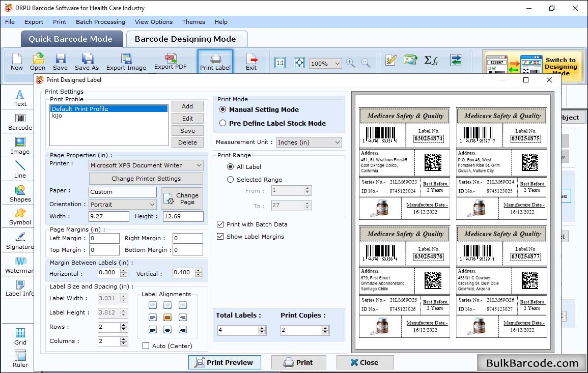
Task: Click the formula (Σfx) icon
Action: pos(431,60)
